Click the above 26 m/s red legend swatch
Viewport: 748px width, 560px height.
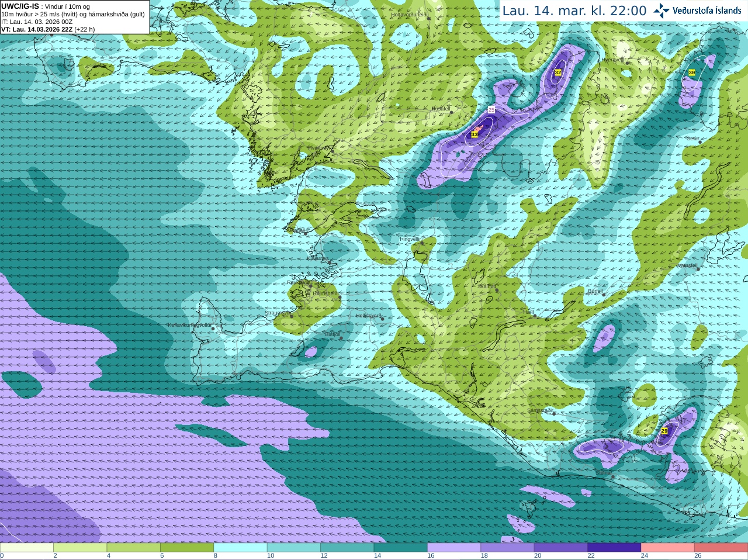click(x=721, y=548)
